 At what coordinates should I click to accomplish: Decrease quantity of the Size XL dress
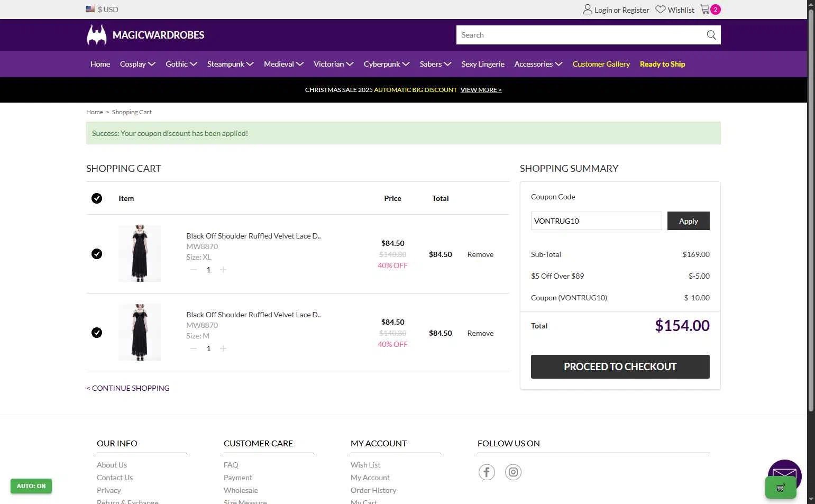[x=194, y=270]
